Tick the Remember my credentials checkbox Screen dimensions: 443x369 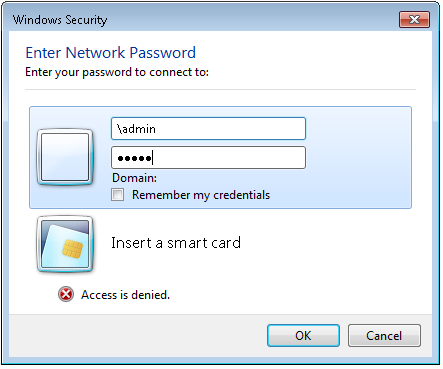click(118, 195)
